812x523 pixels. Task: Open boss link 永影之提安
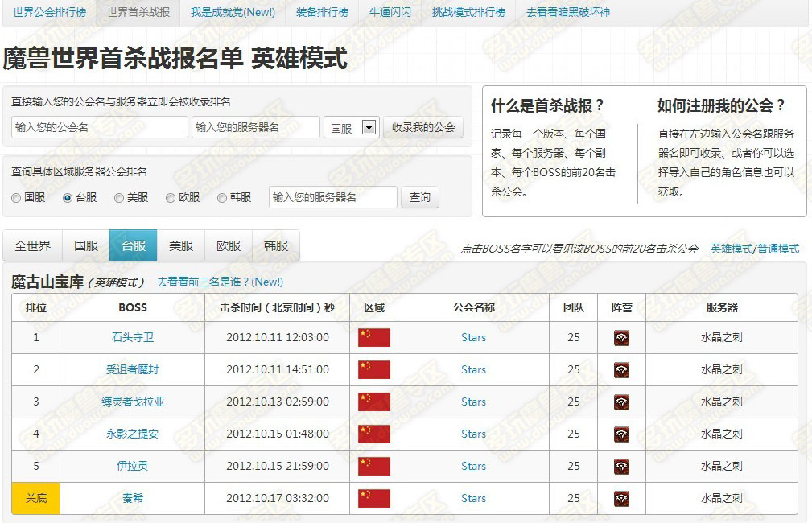point(133,434)
